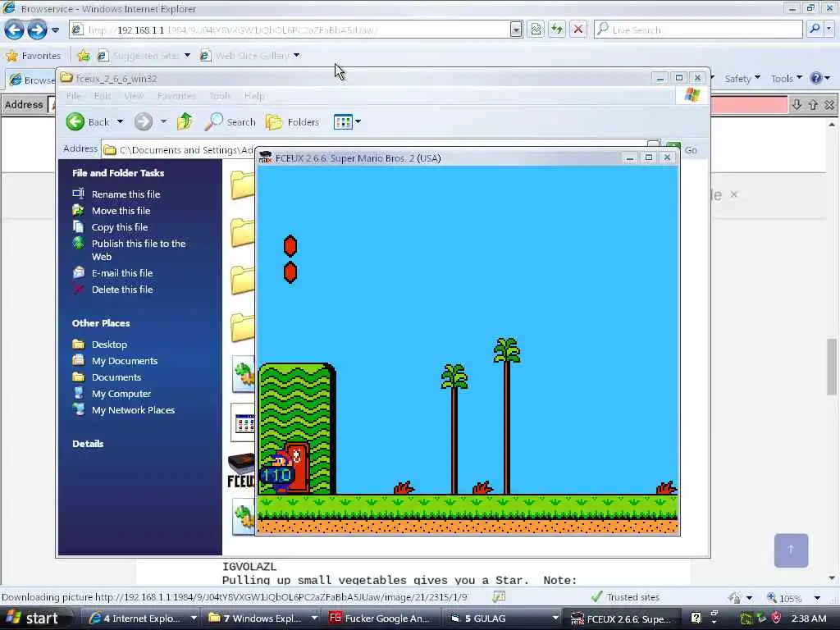This screenshot has height=630, width=840.
Task: Click compatibility view icon in address bar
Action: point(536,30)
